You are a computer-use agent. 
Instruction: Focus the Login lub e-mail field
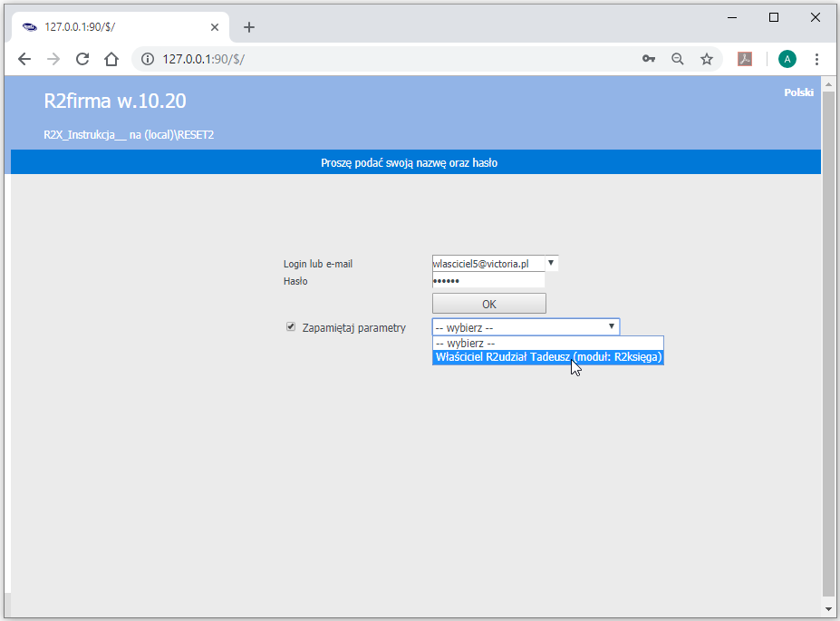coord(488,264)
